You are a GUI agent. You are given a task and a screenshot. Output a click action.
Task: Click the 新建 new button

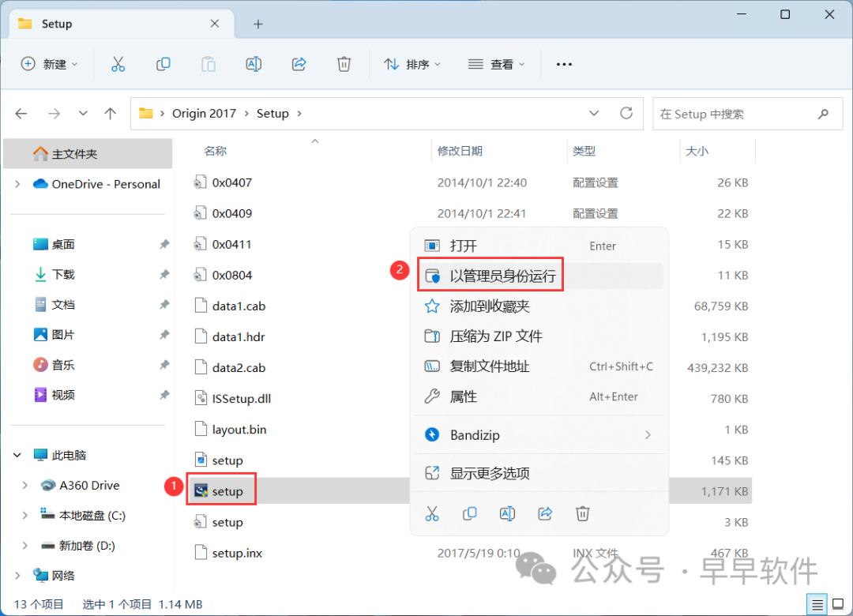point(49,65)
